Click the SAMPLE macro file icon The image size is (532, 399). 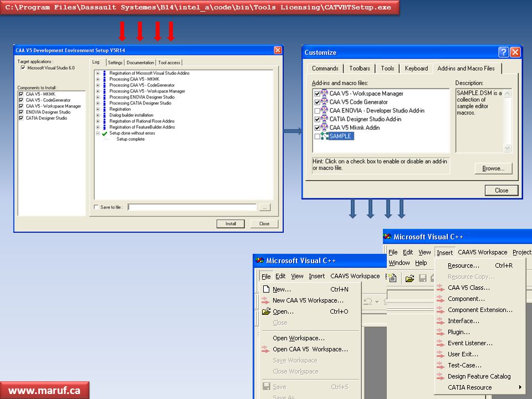pyautogui.click(x=325, y=136)
